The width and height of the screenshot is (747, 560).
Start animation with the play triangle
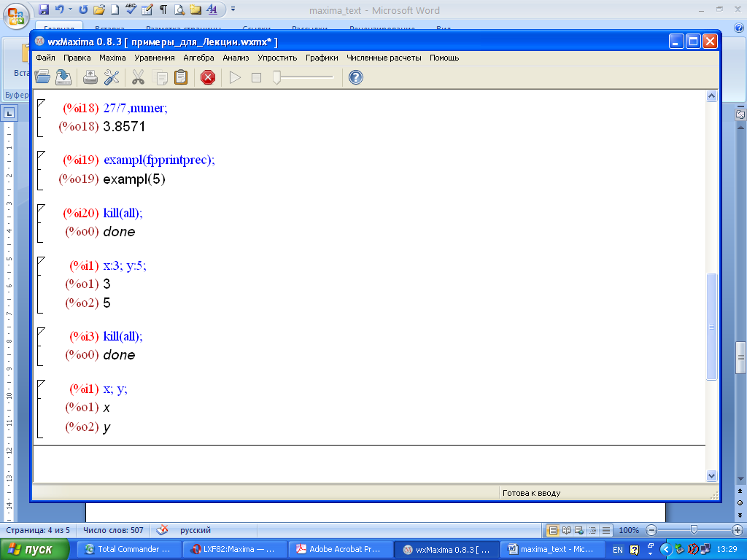point(235,77)
